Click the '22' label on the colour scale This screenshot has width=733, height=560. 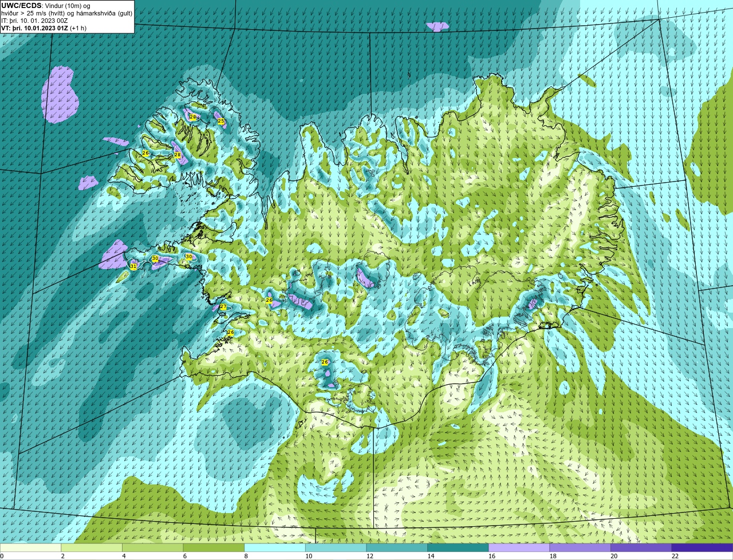click(675, 556)
